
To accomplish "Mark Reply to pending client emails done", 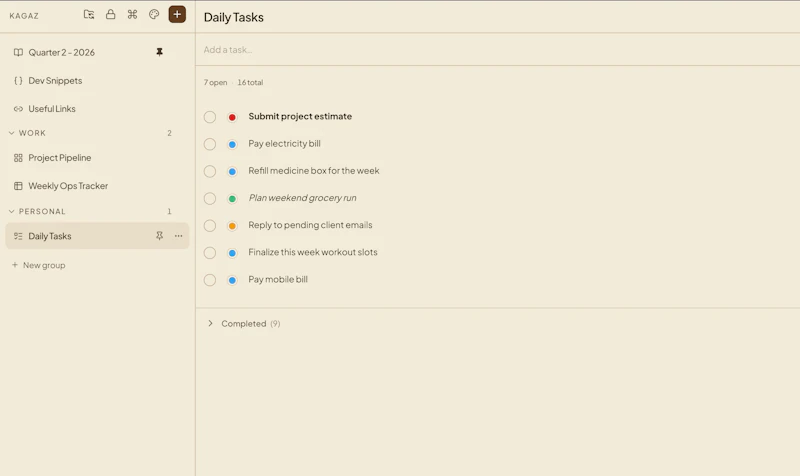I will pos(210,226).
